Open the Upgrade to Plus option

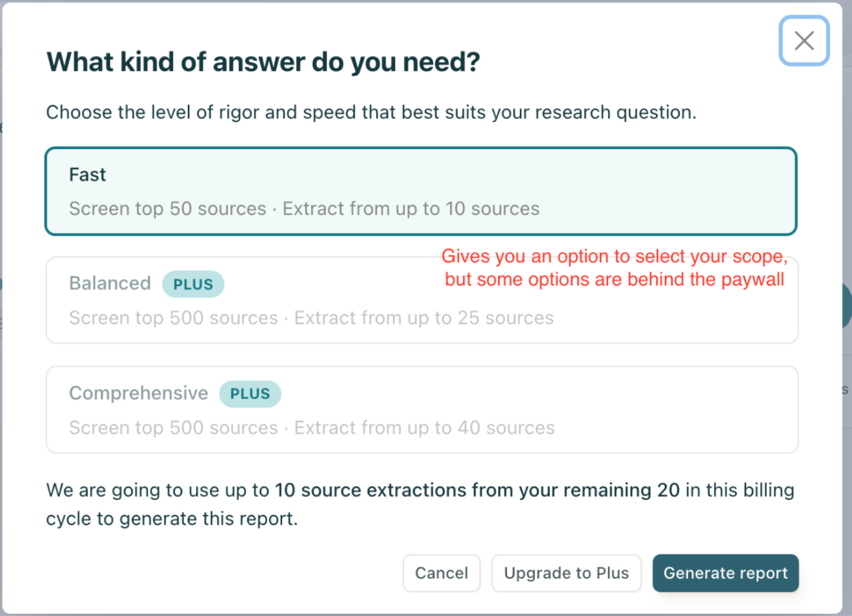pos(566,573)
